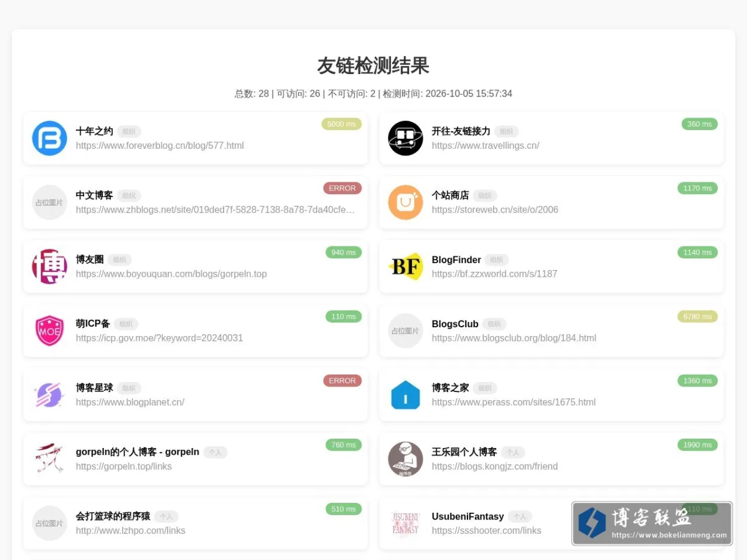The width and height of the screenshot is (747, 560).
Task: Click the 开往-友链接力 site title
Action: 461,131
